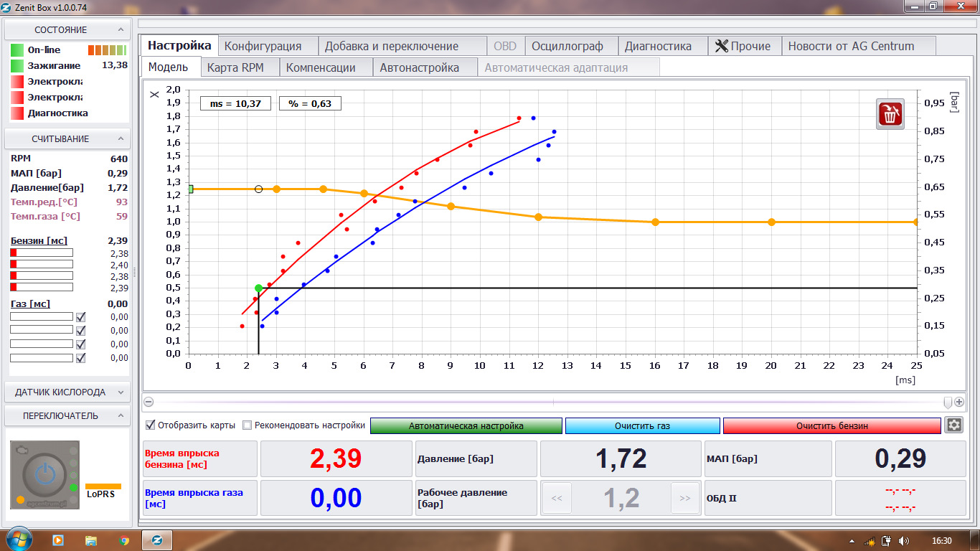The height and width of the screenshot is (551, 980).
Task: Click the red trash bin icon on chart
Action: coord(890,115)
